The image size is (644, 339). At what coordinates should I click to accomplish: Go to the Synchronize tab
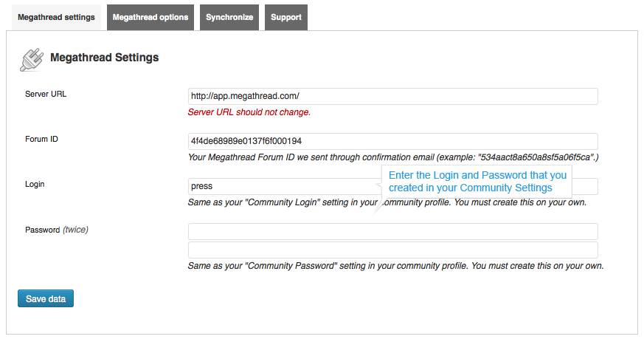pos(229,17)
